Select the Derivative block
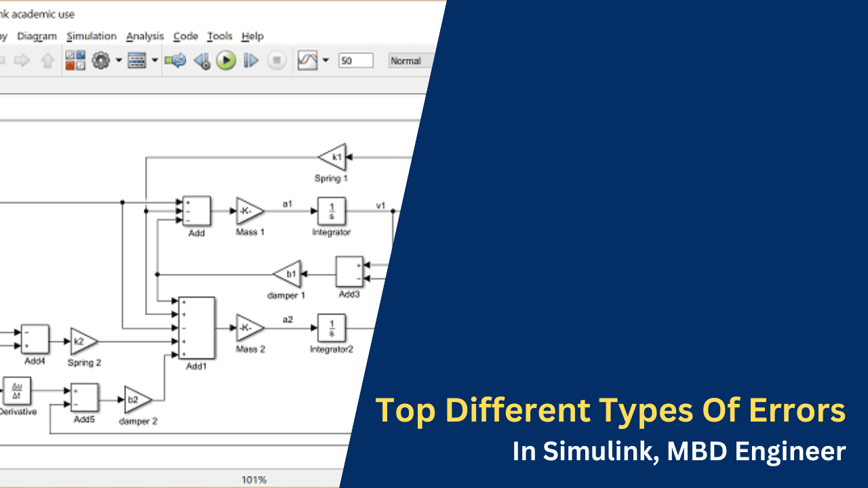This screenshot has width=868, height=488. coord(17,391)
